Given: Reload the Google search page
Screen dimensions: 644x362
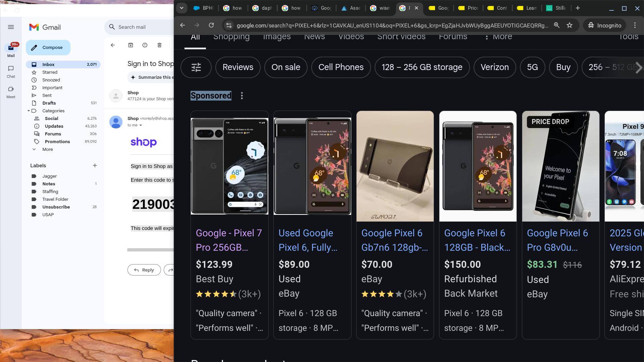Looking at the screenshot, I should 211,25.
